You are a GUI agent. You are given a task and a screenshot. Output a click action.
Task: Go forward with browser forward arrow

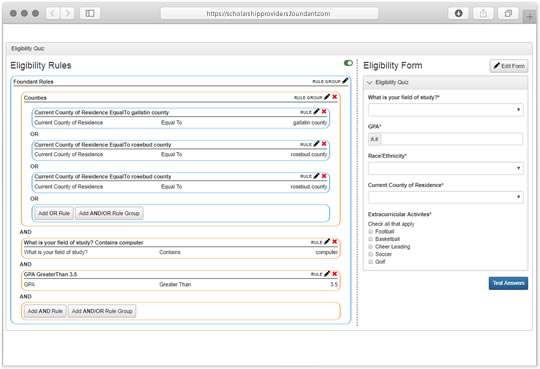point(68,13)
